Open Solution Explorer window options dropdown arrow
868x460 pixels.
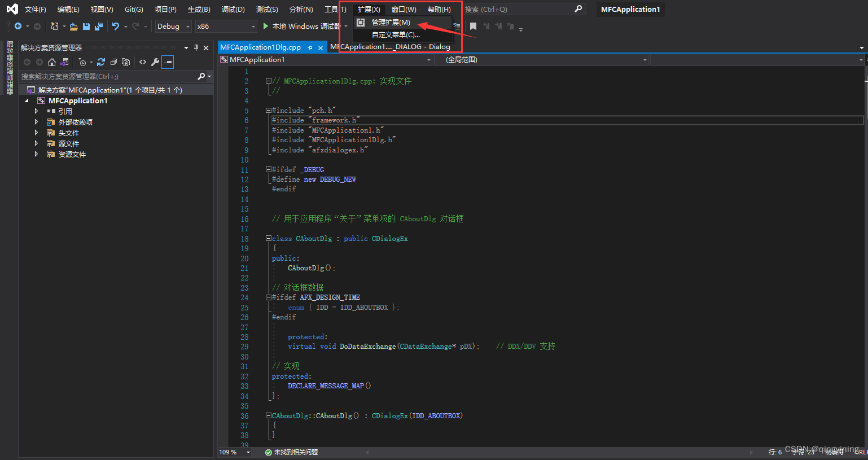pyautogui.click(x=186, y=47)
